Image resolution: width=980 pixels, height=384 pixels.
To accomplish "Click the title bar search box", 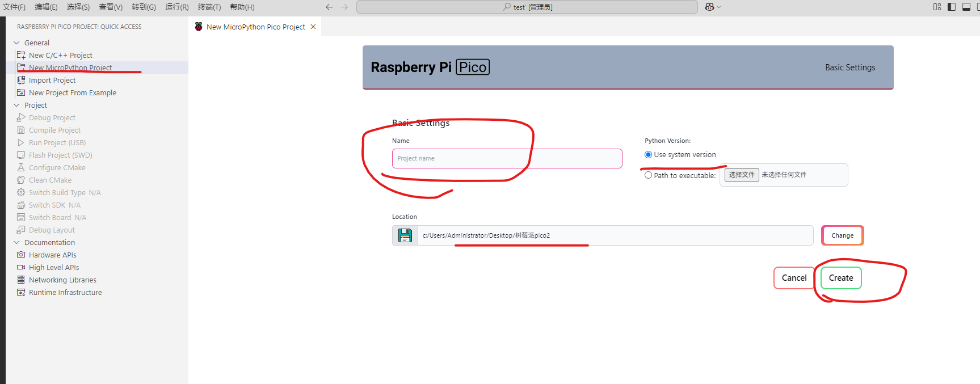I will tap(527, 7).
